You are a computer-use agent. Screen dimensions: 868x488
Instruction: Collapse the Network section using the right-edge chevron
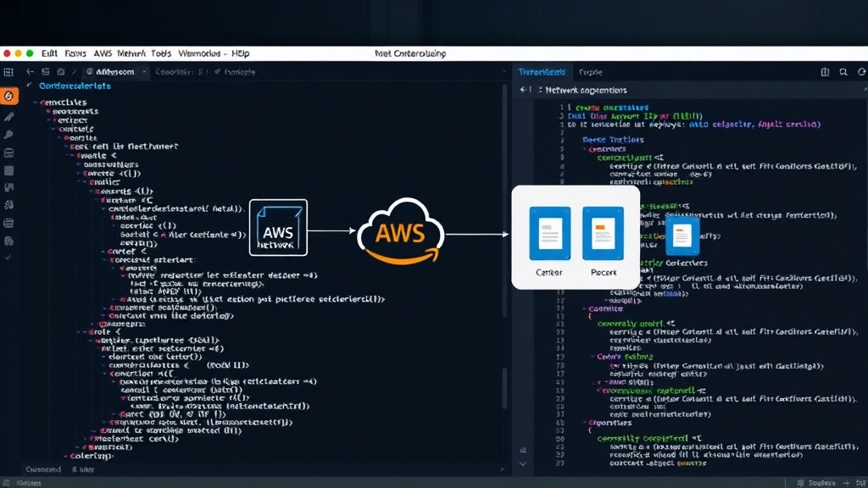[x=865, y=90]
